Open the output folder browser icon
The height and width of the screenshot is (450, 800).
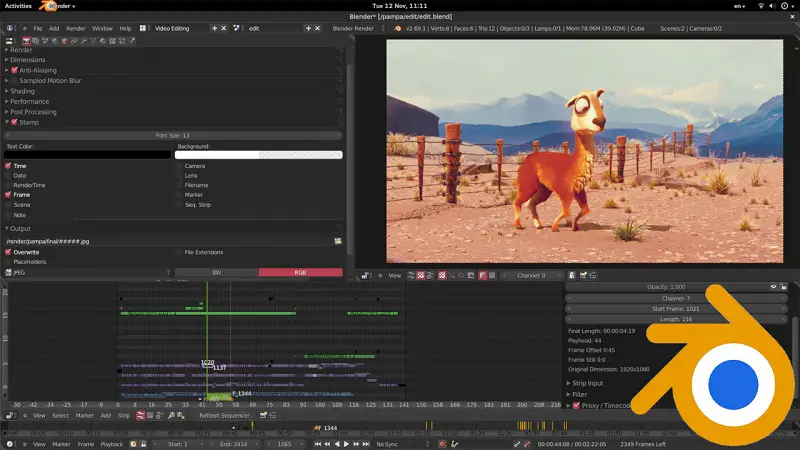point(338,241)
